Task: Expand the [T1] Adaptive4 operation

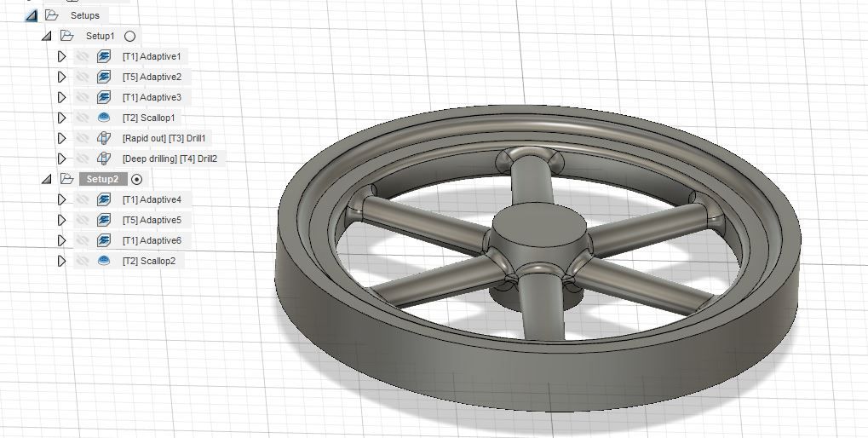Action: click(61, 199)
